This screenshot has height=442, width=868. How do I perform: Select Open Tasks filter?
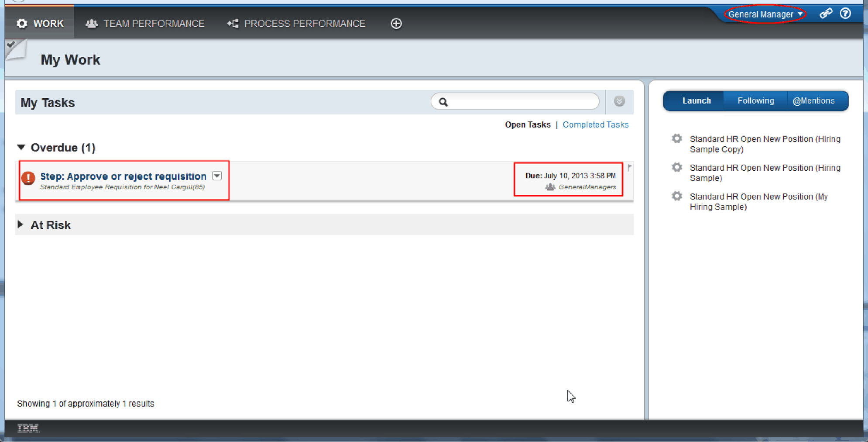click(528, 125)
